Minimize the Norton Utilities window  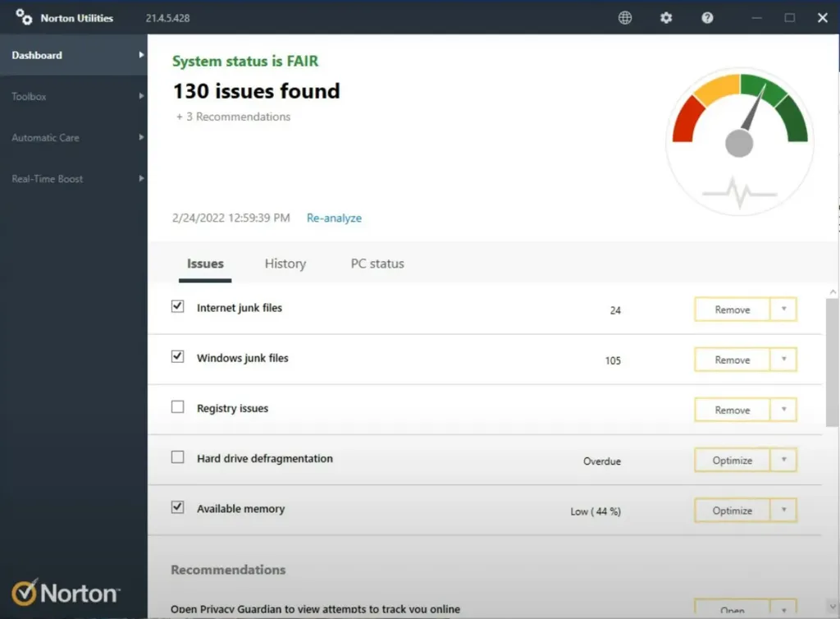click(756, 18)
